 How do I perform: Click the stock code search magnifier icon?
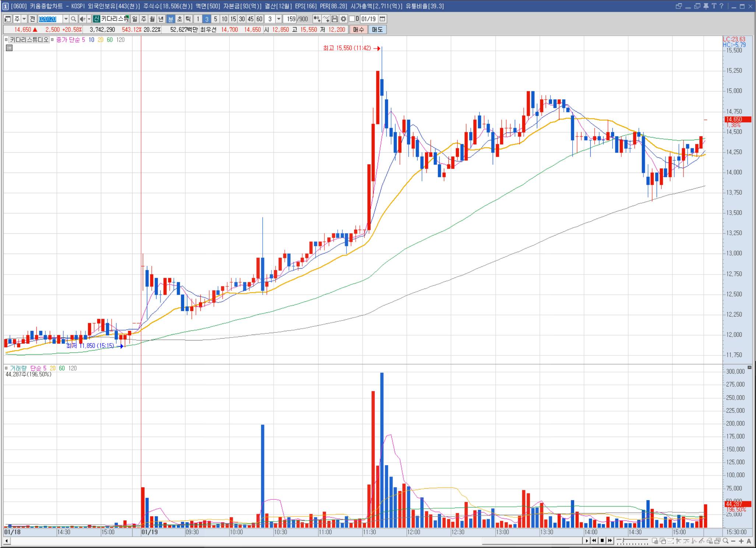73,19
